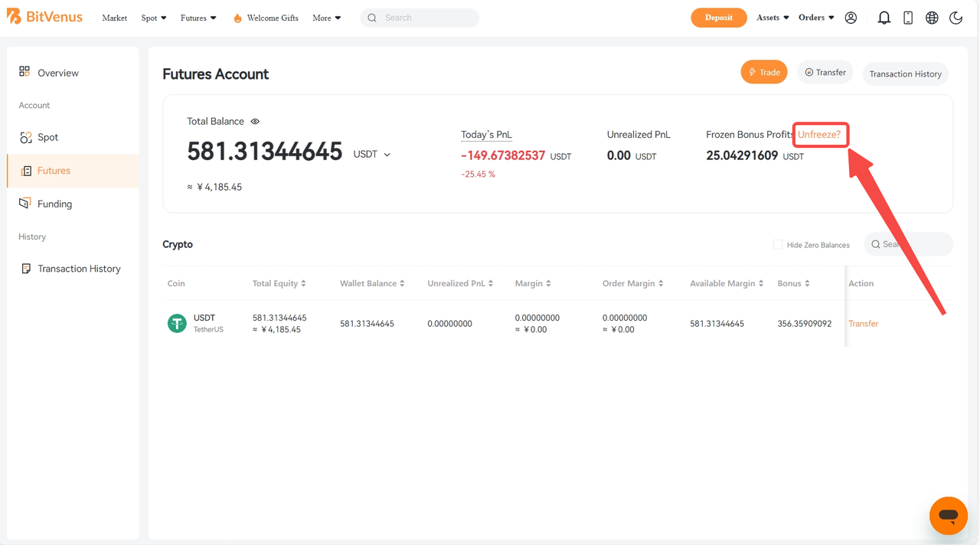Open the Assets dropdown menu
980x545 pixels.
click(773, 18)
